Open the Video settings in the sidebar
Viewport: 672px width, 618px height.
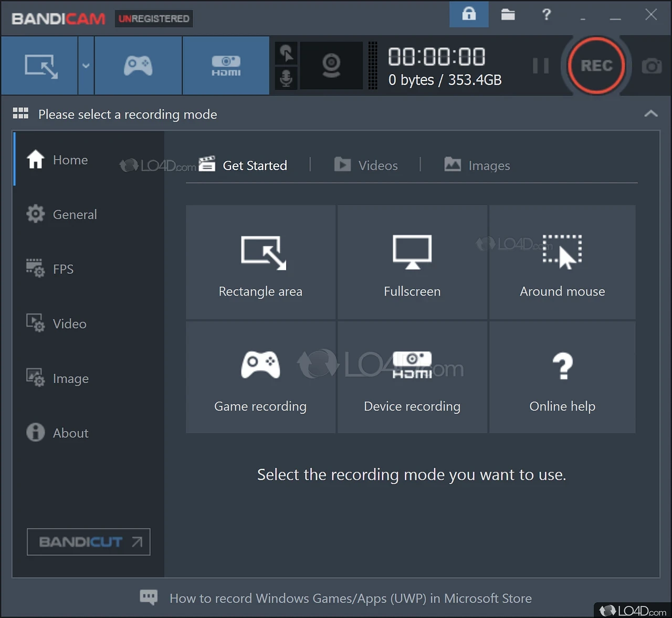pyautogui.click(x=68, y=323)
